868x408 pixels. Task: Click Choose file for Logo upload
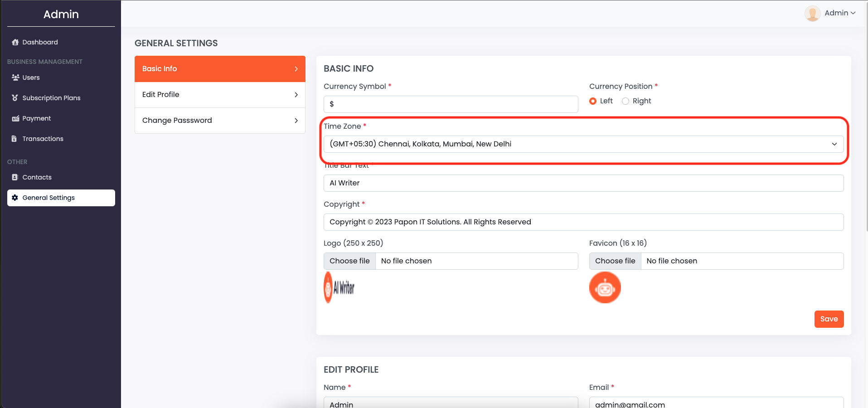(x=349, y=261)
